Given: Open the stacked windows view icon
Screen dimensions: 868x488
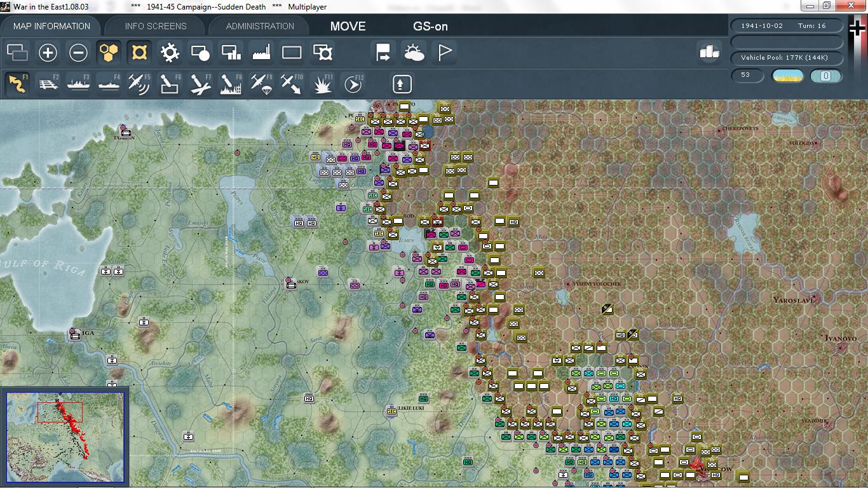Looking at the screenshot, I should coord(17,52).
